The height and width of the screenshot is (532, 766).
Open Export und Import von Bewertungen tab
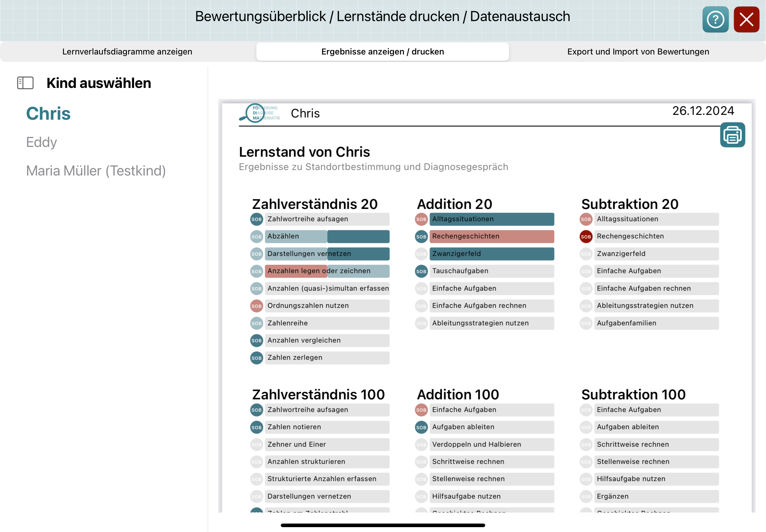pyautogui.click(x=637, y=52)
